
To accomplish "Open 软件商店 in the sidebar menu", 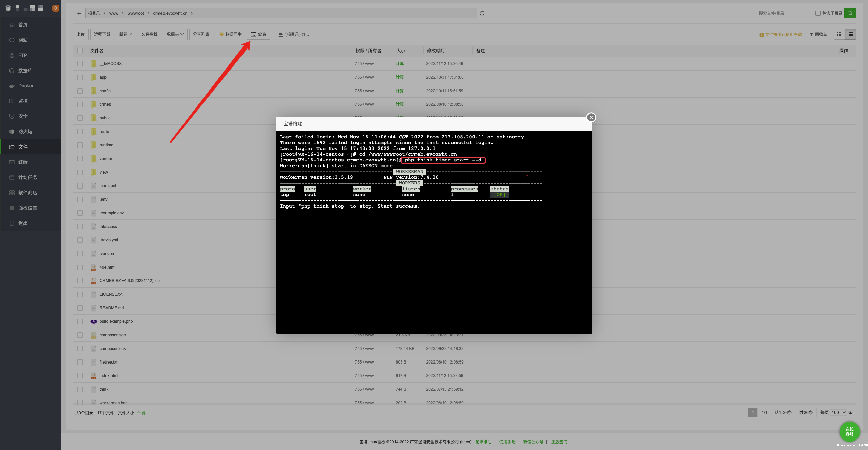I will 27,193.
